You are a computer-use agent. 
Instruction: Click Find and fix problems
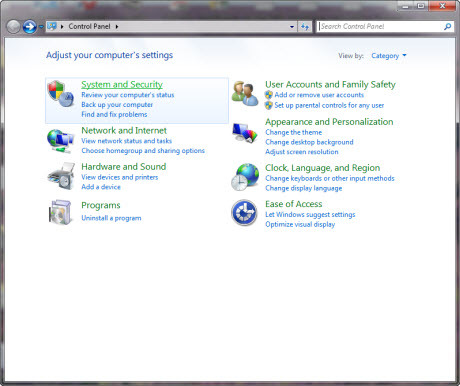tap(114, 114)
